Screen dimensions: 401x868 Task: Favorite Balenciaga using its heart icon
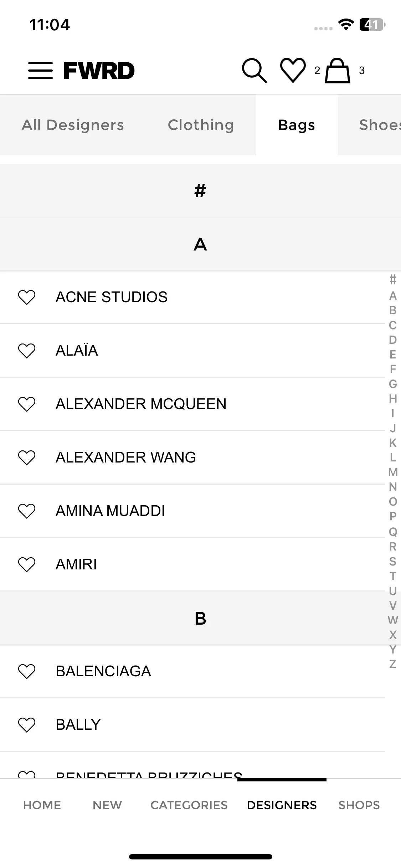pyautogui.click(x=27, y=671)
